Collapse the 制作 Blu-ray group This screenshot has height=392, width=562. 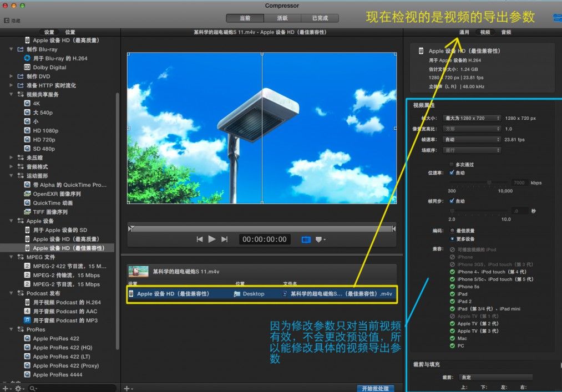coord(11,49)
